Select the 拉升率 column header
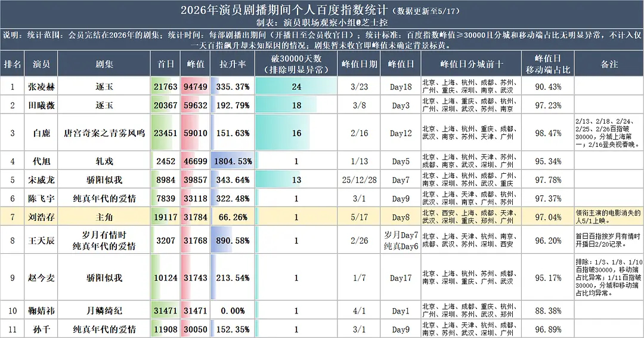644x338 pixels. pyautogui.click(x=233, y=64)
